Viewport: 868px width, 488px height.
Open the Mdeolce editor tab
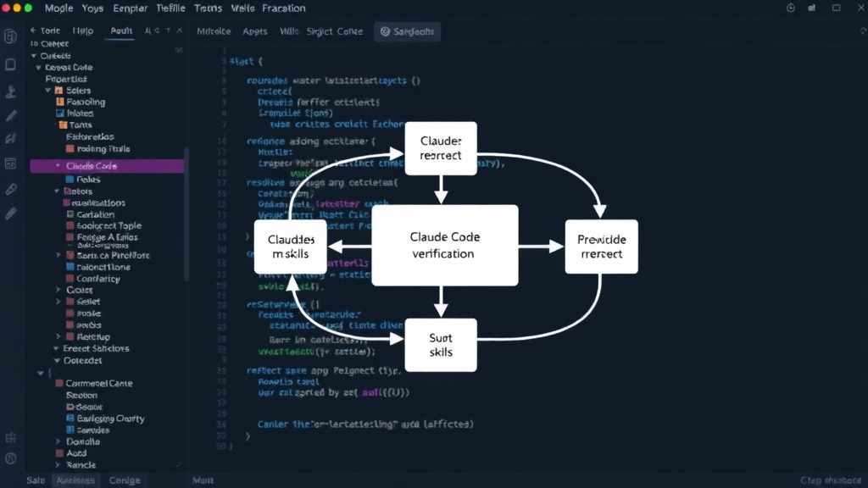214,31
